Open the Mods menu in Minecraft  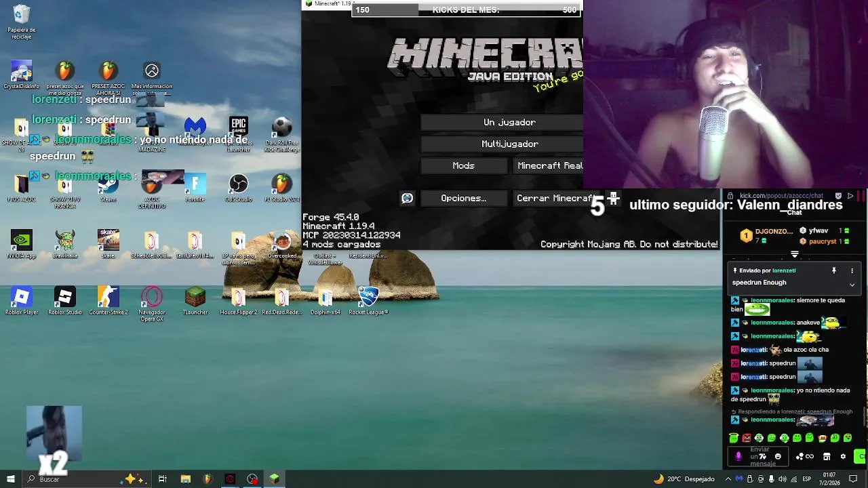(x=463, y=165)
